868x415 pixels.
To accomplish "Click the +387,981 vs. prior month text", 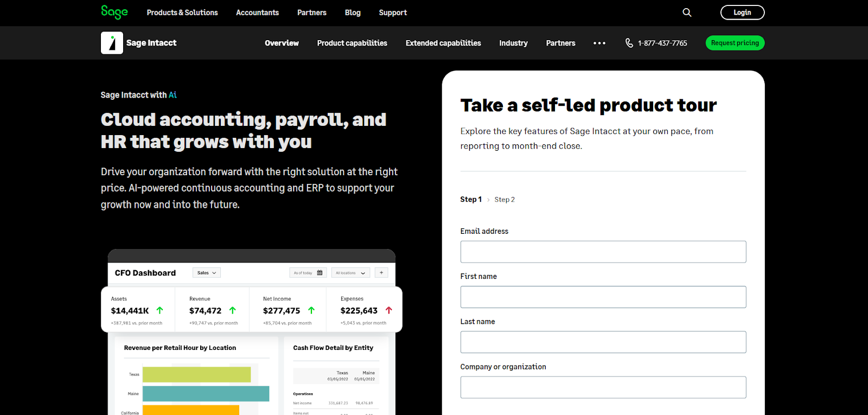I will 137,323.
